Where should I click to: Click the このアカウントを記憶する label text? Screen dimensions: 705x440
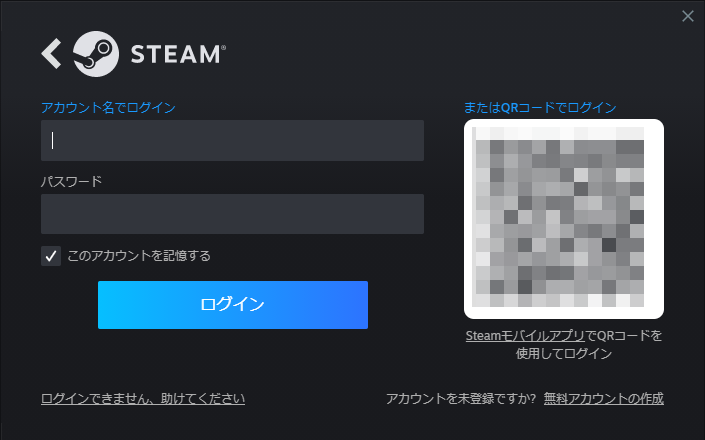coord(139,256)
